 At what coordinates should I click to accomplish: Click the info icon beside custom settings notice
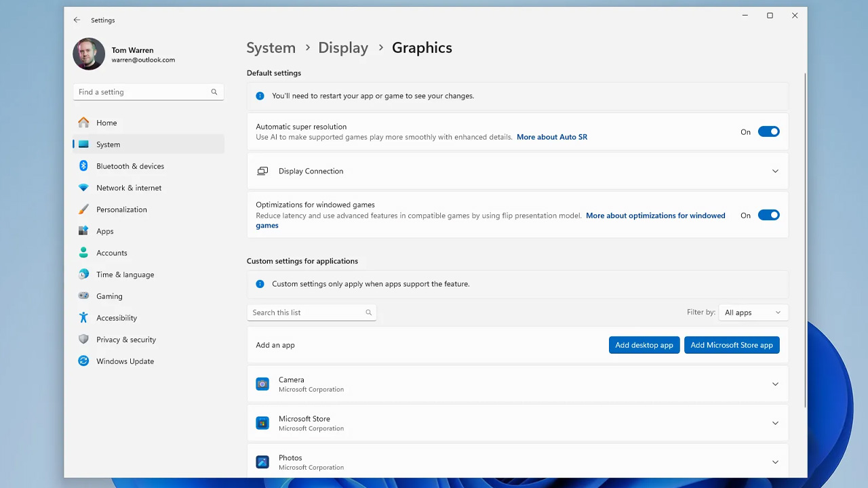point(260,284)
